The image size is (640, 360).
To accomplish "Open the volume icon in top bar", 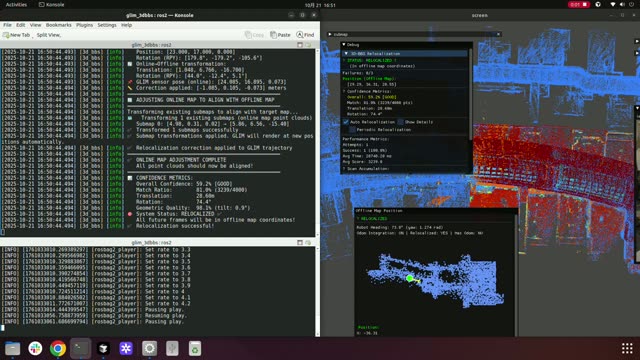I will [622, 5].
